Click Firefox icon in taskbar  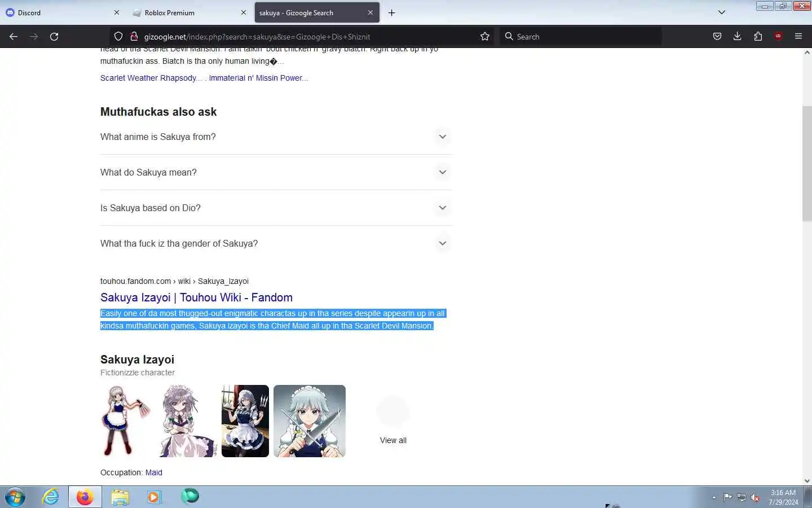click(x=85, y=497)
